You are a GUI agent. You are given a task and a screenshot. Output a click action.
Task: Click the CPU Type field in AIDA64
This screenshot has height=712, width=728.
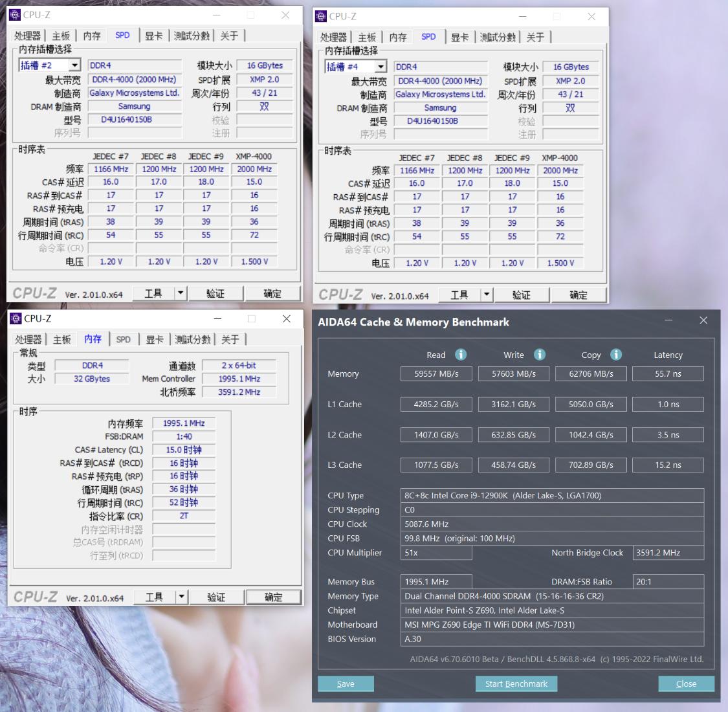[x=553, y=496]
